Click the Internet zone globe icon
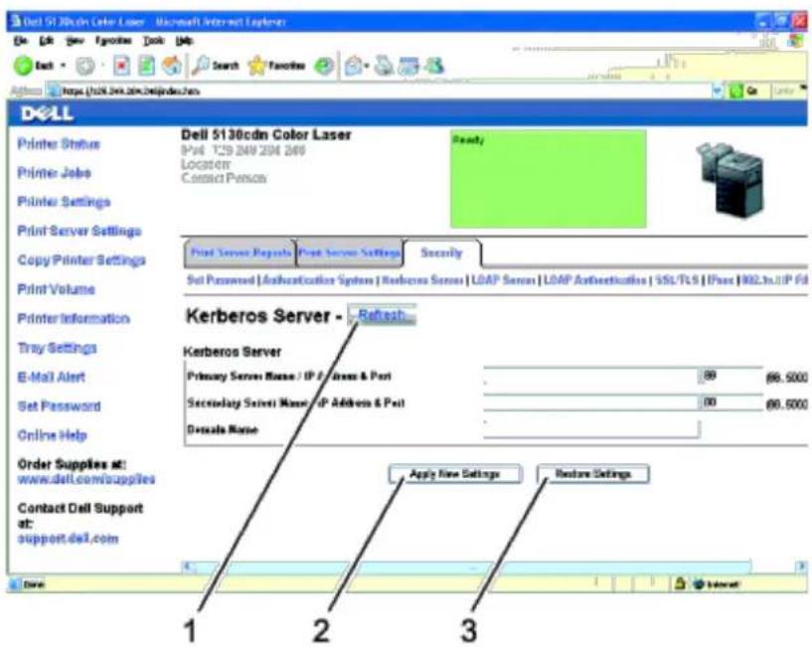812x647 pixels. click(699, 584)
